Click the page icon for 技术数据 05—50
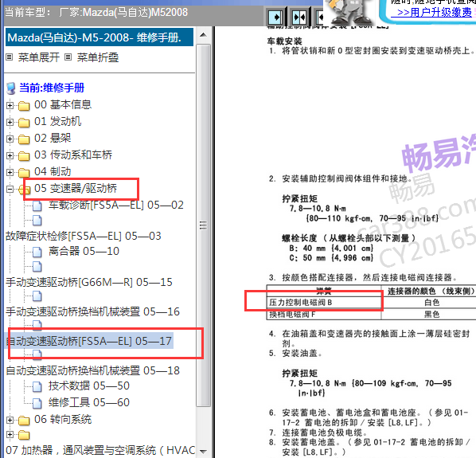Screen dimensions: 476x458 [x=37, y=386]
